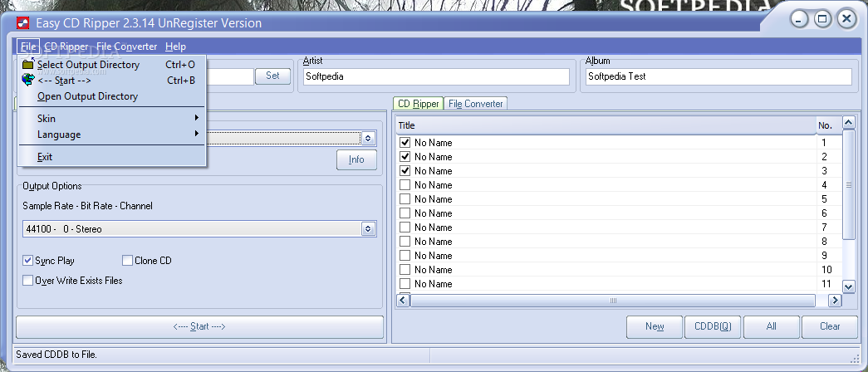
Task: Check track 10 No Name checkbox
Action: click(x=405, y=270)
